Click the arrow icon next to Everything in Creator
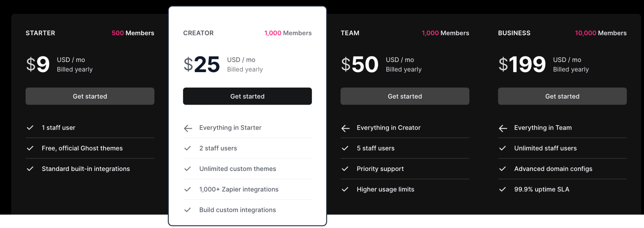Screen dimensions: 644x228 346,128
